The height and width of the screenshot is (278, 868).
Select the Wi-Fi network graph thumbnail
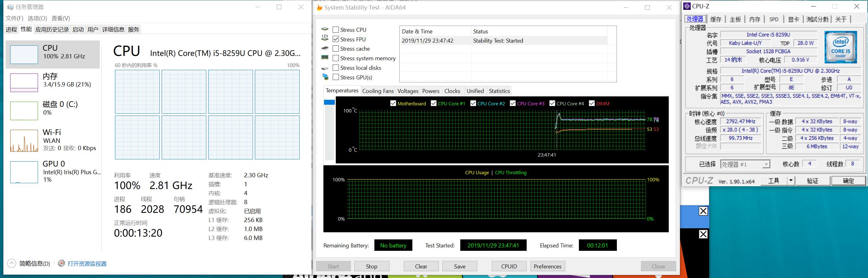[24, 141]
